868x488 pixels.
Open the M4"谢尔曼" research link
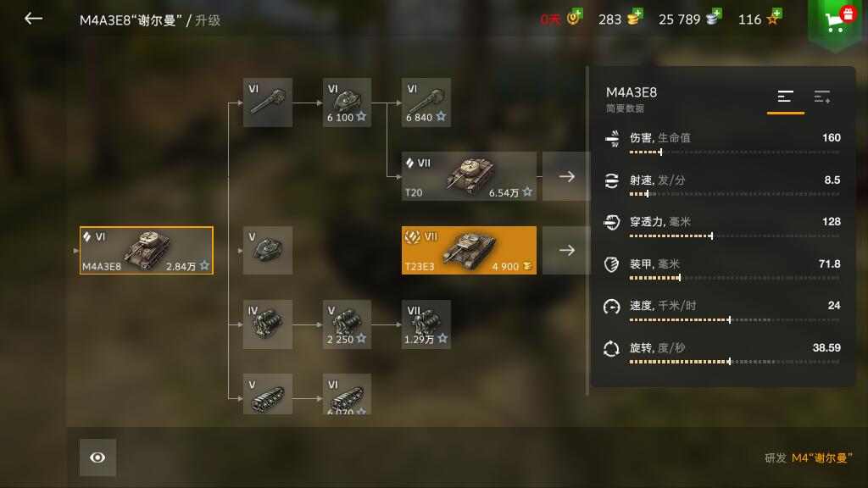coord(821,458)
